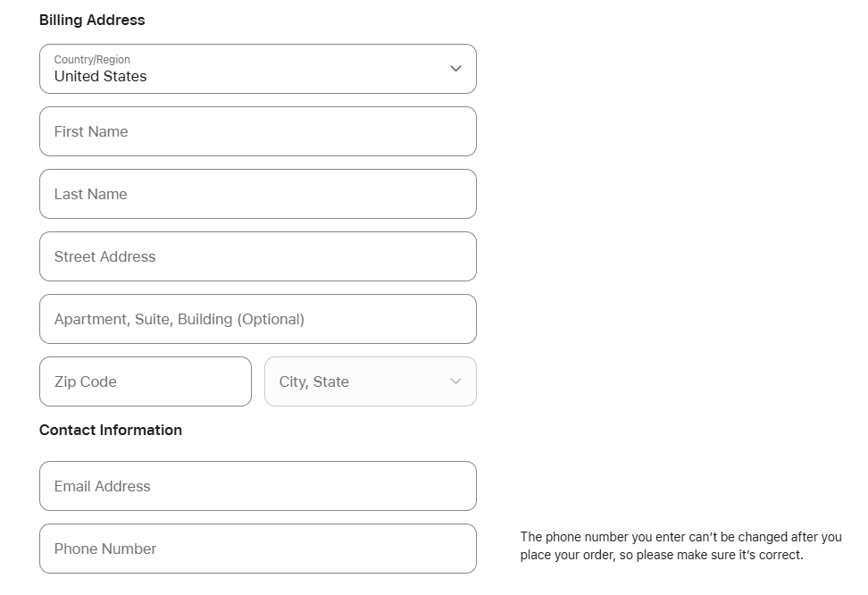Click the Country/Region dropdown chevron arrow
The image size is (868, 595).
click(x=455, y=69)
